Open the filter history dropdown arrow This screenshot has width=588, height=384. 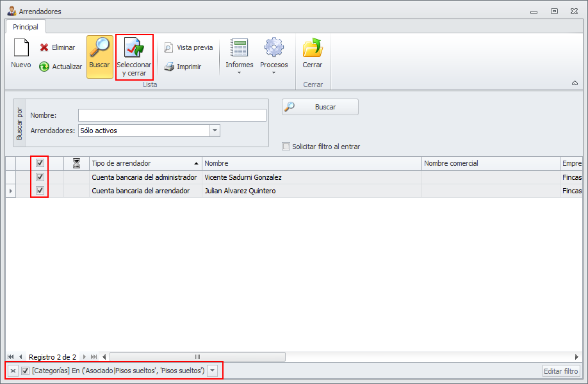click(x=212, y=371)
